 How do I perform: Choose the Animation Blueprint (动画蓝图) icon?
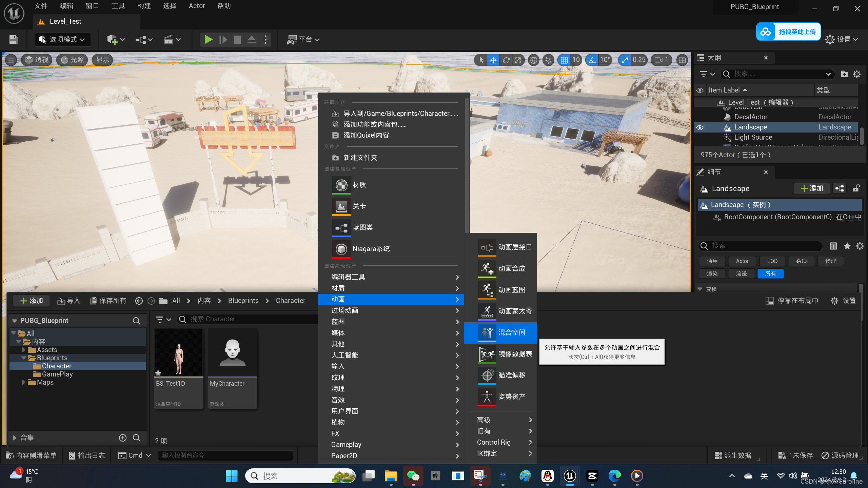pyautogui.click(x=487, y=290)
